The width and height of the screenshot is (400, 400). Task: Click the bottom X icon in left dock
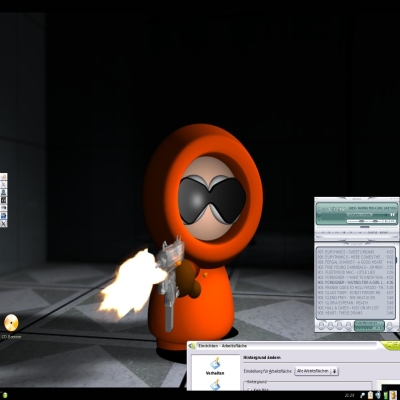(x=3, y=223)
